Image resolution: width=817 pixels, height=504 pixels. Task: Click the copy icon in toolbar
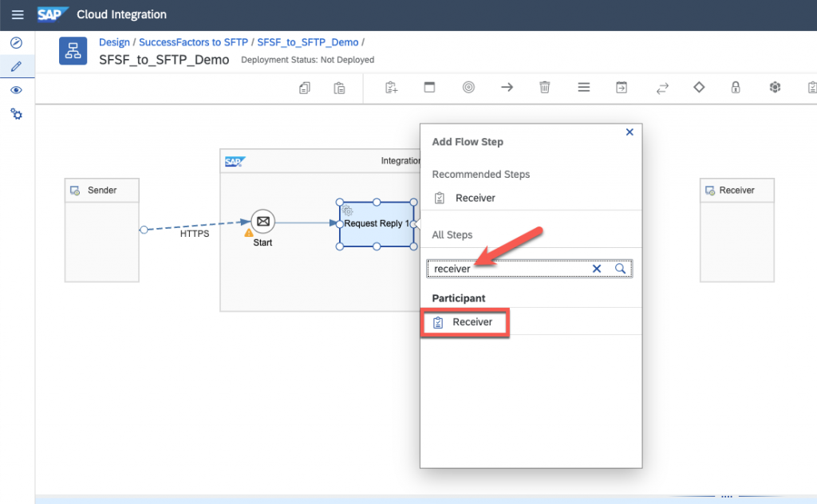pyautogui.click(x=304, y=88)
